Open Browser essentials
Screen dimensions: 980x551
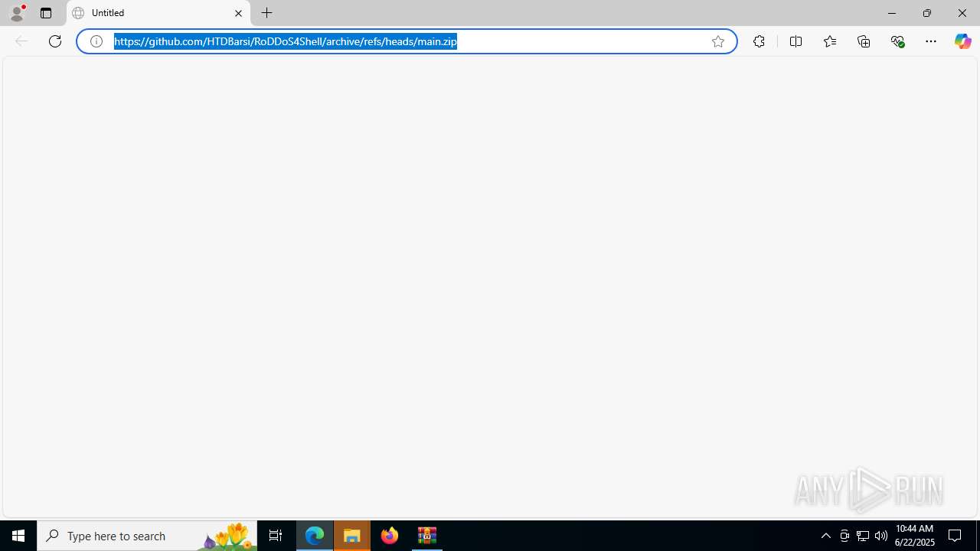coord(897,41)
